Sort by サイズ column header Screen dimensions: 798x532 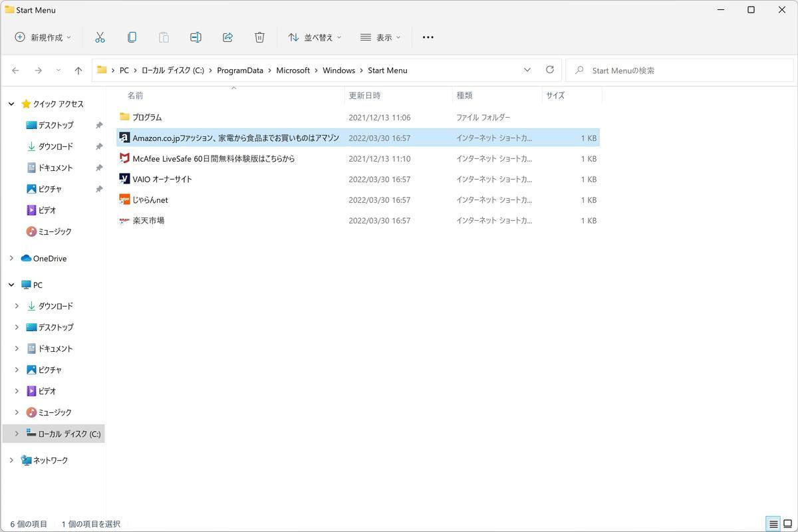[x=555, y=95]
